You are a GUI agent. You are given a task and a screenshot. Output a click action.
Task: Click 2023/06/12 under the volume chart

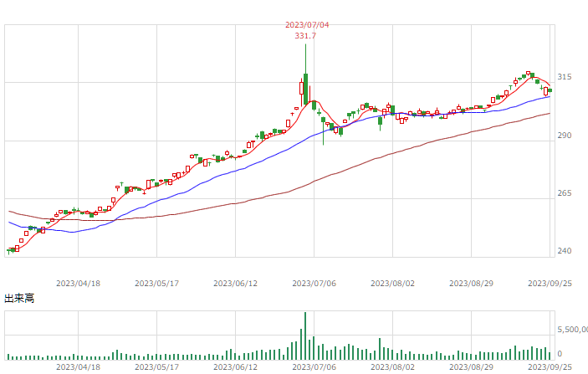click(x=236, y=366)
